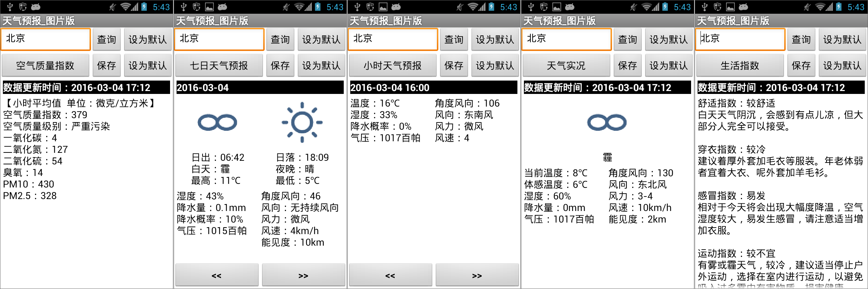
Task: Tap 查询 on the 空气质量指数 screen
Action: (x=107, y=39)
